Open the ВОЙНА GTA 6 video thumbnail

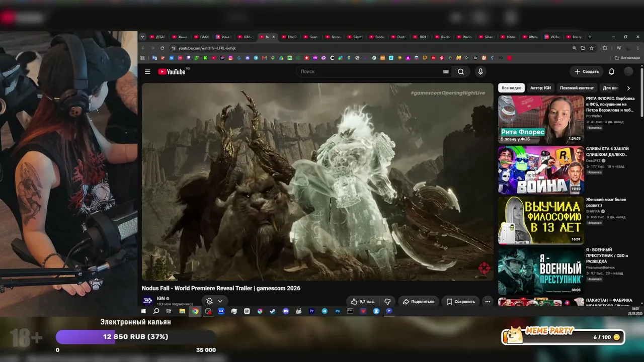tap(541, 170)
